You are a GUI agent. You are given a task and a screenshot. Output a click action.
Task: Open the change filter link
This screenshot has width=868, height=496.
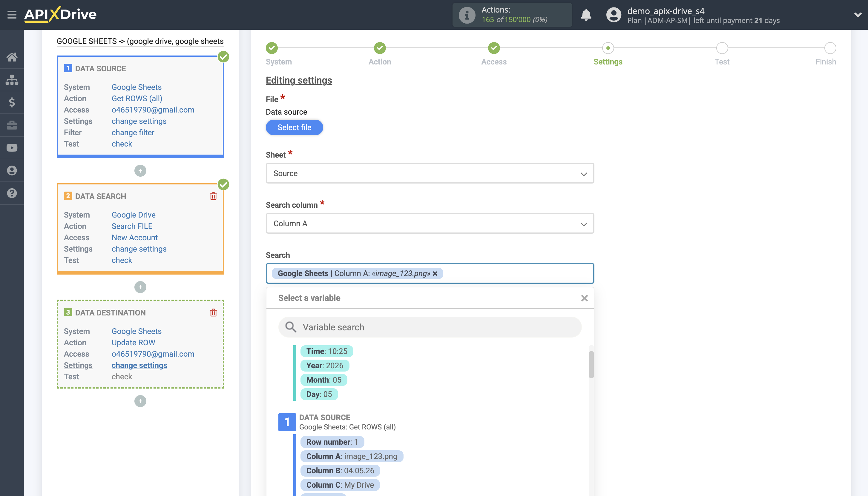pyautogui.click(x=133, y=133)
